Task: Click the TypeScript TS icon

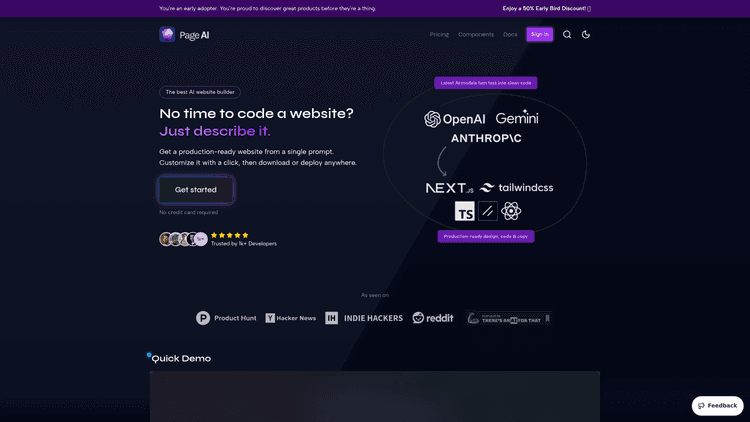Action: click(464, 211)
